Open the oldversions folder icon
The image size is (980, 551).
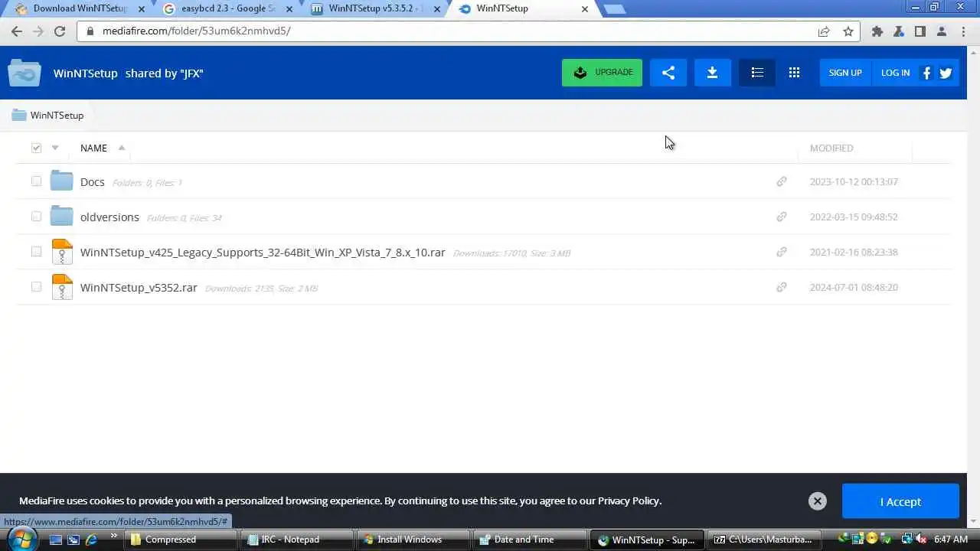tap(61, 217)
